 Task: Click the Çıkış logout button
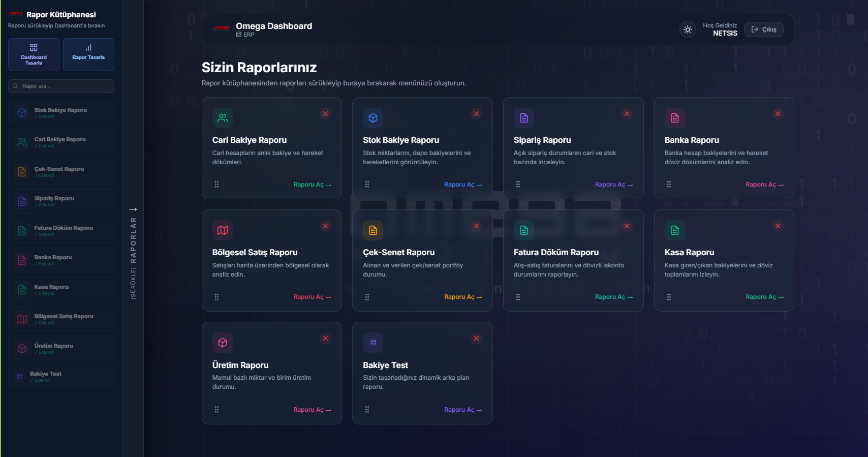pos(764,29)
